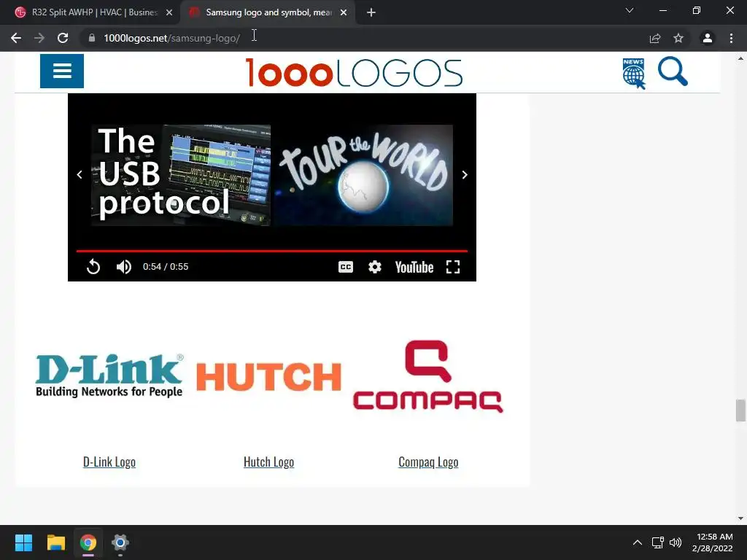
Task: Open the video settings gear
Action: pos(375,267)
